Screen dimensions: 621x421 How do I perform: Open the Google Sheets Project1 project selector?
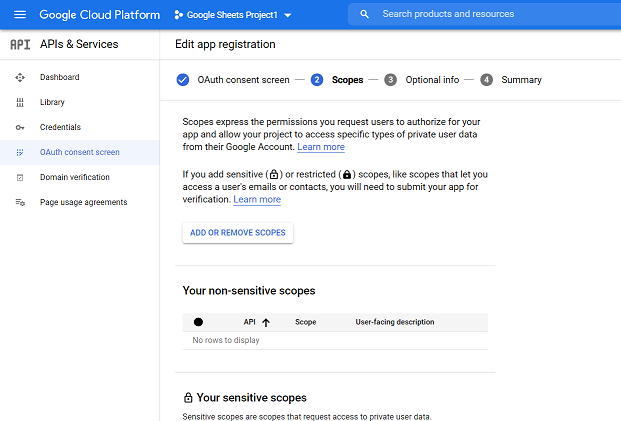pos(232,15)
